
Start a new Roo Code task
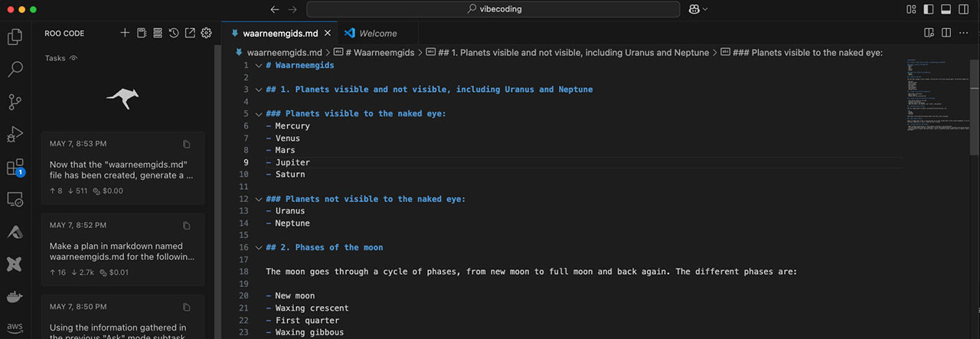coord(125,33)
